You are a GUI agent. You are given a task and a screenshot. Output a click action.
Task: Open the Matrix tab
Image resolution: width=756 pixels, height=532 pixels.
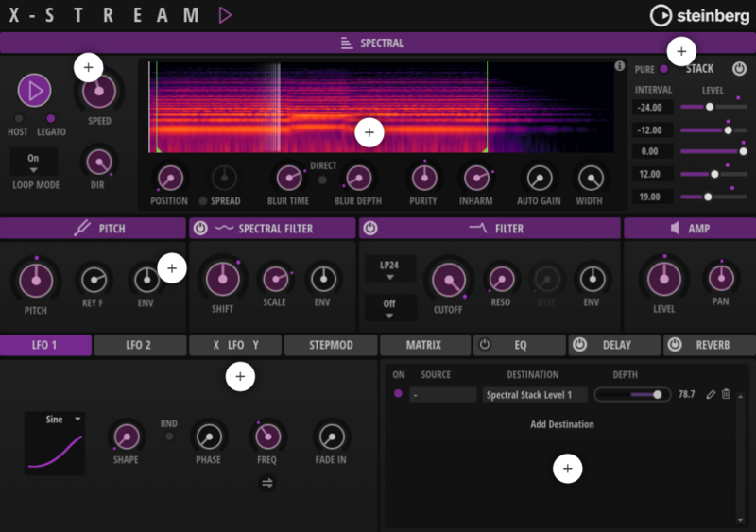[x=423, y=345]
